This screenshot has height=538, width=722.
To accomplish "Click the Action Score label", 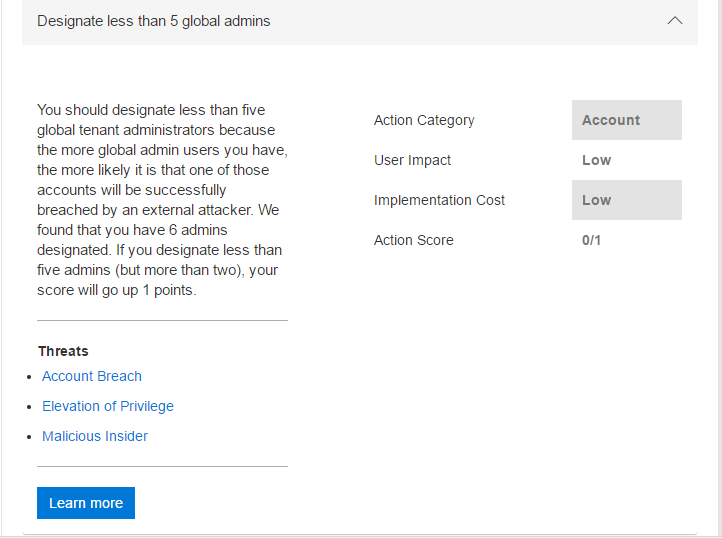I will pos(413,240).
